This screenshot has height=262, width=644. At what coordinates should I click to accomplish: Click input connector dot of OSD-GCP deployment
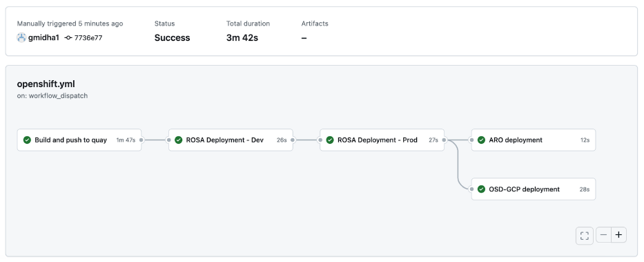471,189
